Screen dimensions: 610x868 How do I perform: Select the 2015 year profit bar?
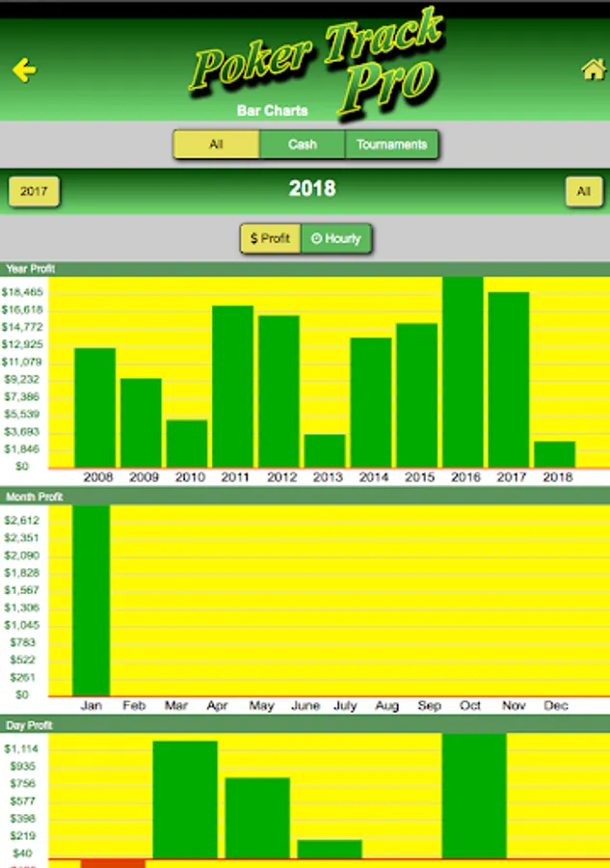click(416, 395)
